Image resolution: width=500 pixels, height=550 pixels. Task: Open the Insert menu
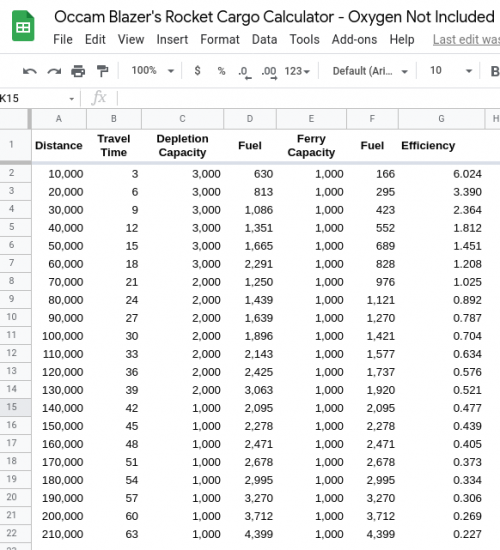pyautogui.click(x=172, y=40)
